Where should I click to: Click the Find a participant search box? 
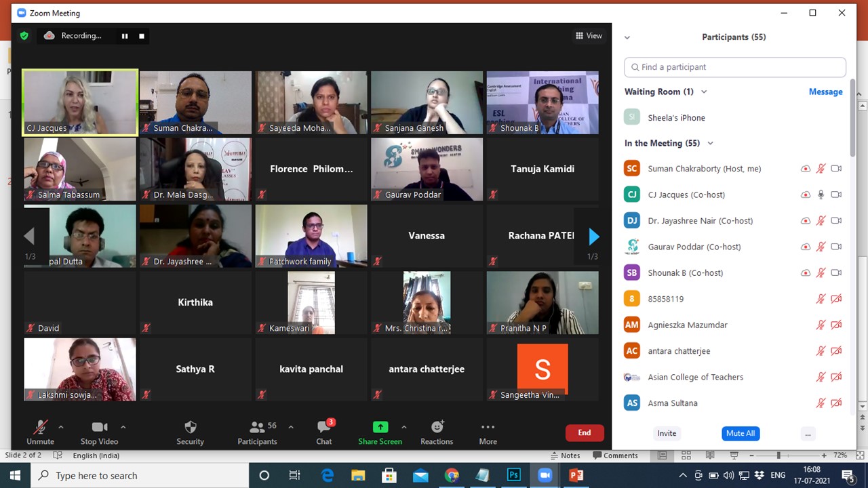(x=735, y=67)
